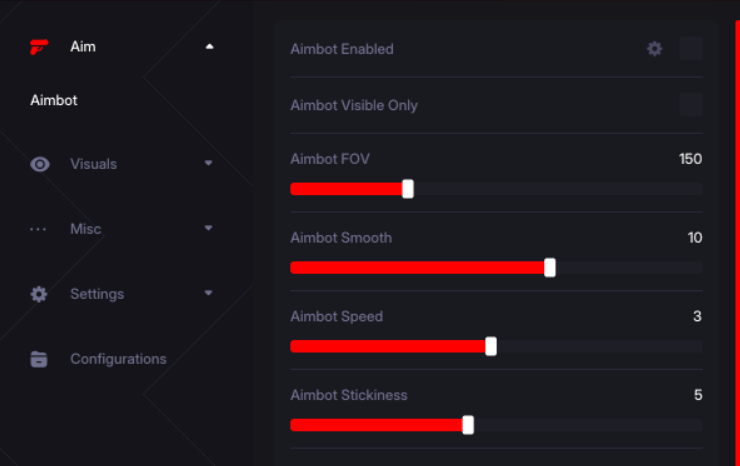Toggle the Aimbot Visible Only checkbox

click(x=690, y=105)
